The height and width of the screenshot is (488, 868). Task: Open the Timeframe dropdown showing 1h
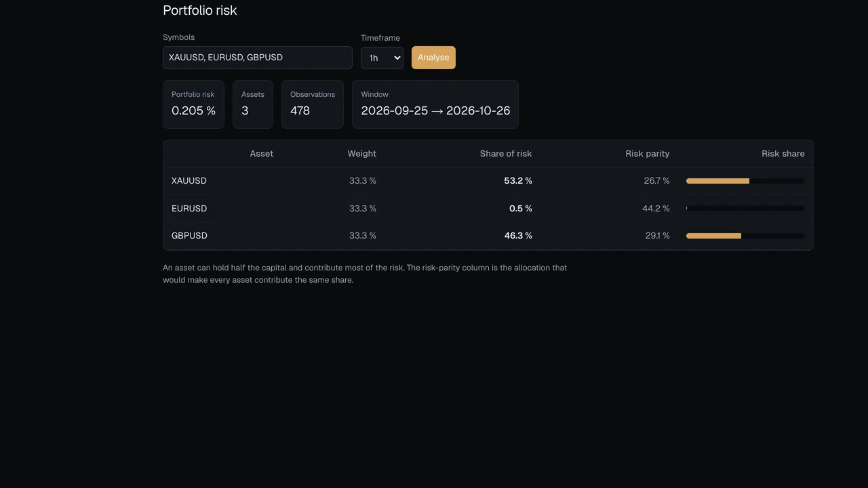382,58
